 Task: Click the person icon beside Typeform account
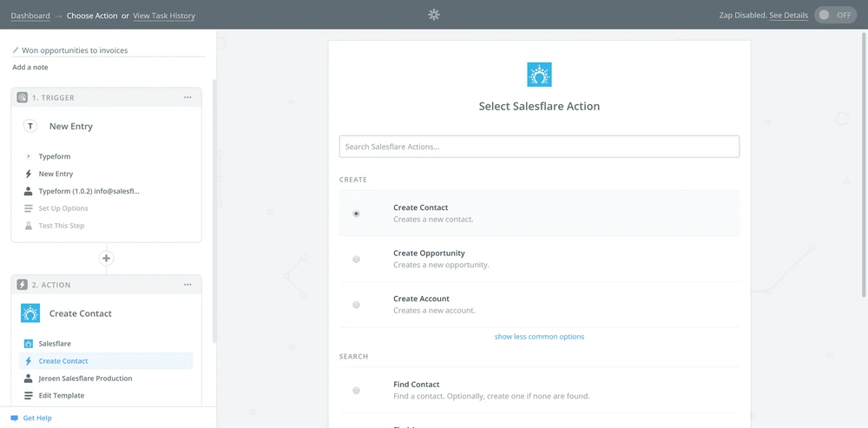pos(29,191)
